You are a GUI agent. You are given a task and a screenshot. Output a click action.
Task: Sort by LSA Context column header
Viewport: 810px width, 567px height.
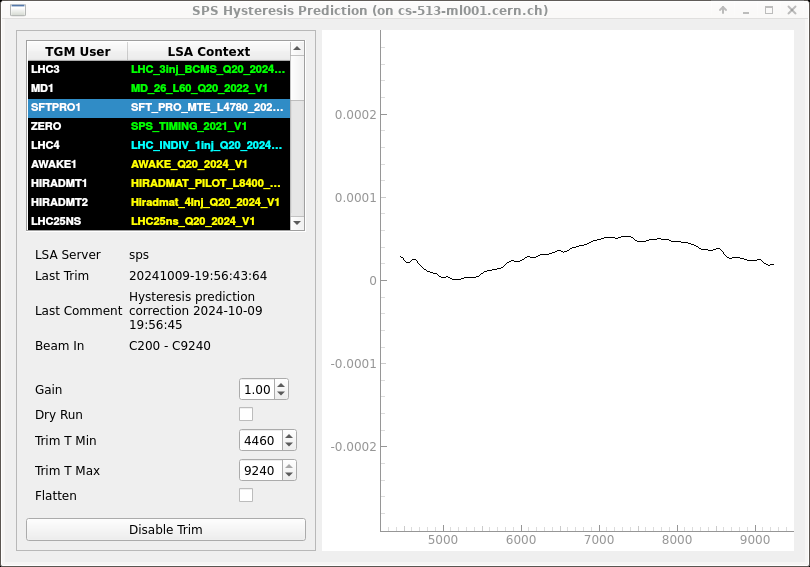coord(208,51)
